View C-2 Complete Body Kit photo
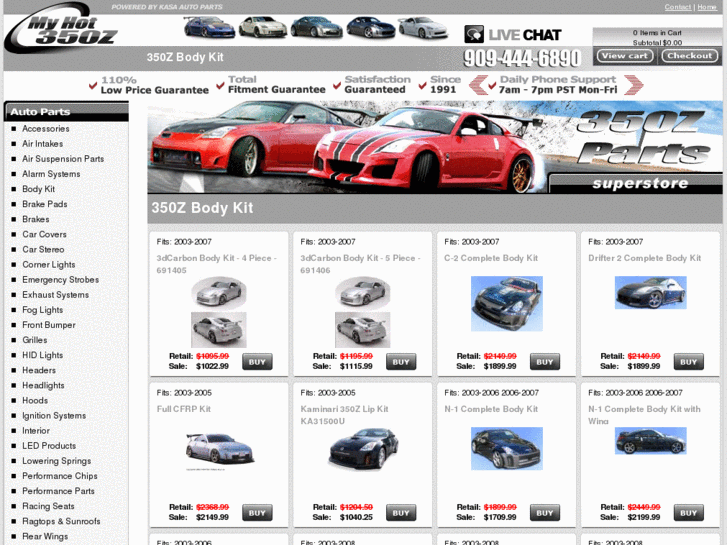Image resolution: width=727 pixels, height=545 pixels. click(507, 304)
